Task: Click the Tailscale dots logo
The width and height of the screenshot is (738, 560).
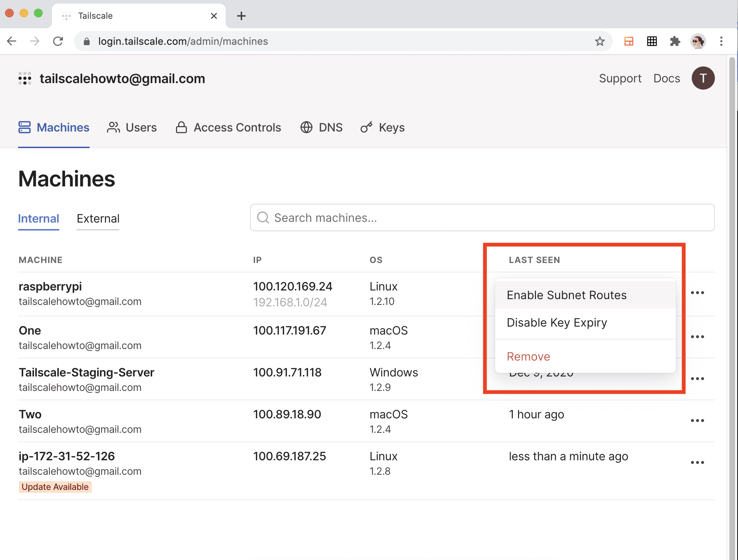Action: (25, 78)
